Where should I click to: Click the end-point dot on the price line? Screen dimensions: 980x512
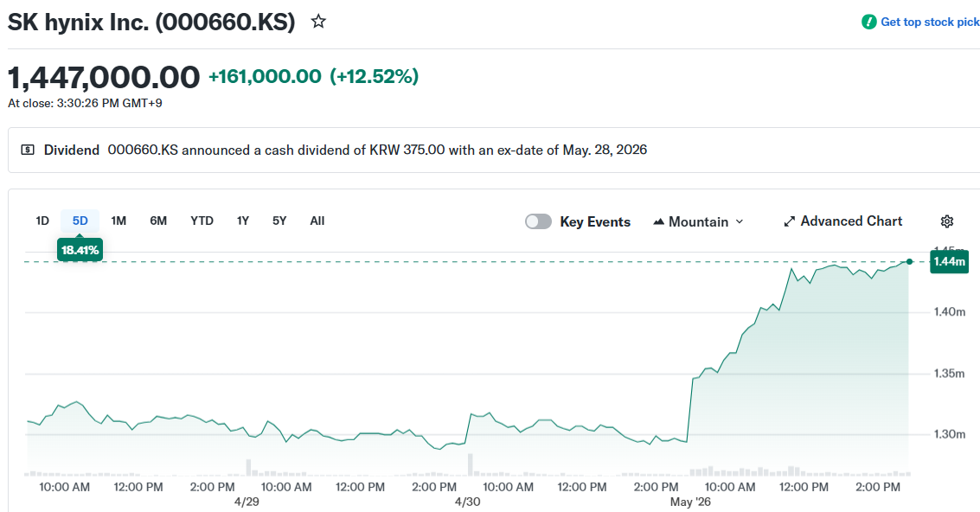pyautogui.click(x=909, y=261)
